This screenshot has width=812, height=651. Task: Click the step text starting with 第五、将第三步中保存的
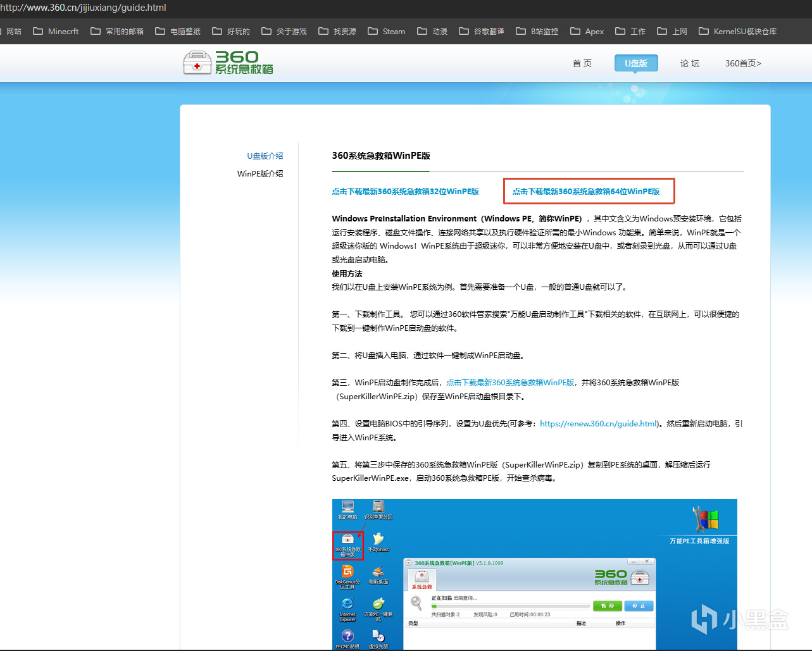(521, 471)
